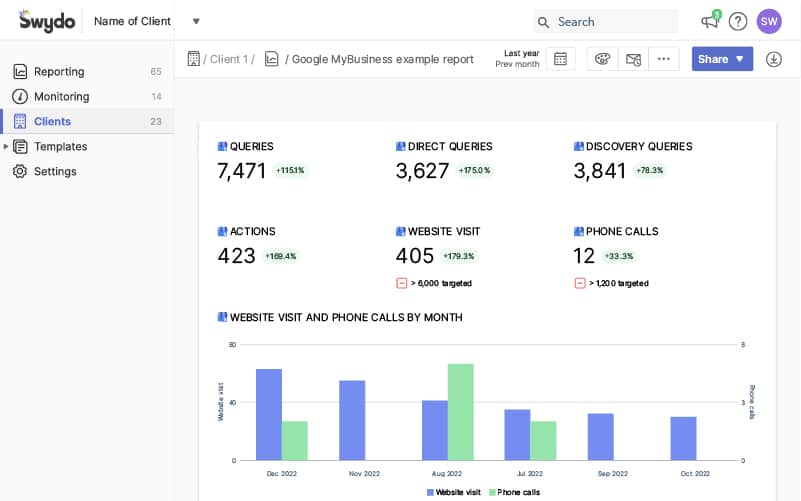The height and width of the screenshot is (501, 801).
Task: Click the breadcrumb report chart icon
Action: click(x=272, y=59)
